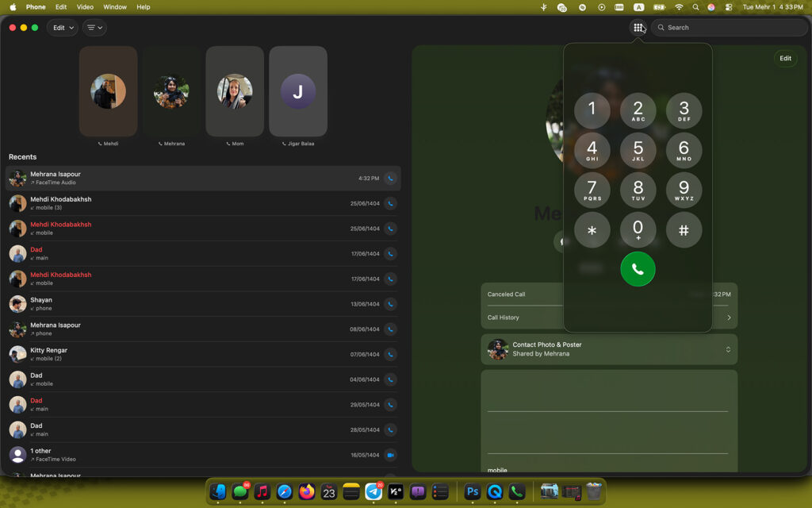Screen dimensions: 812x508
Task: Open the Contact Photo & Poster selector
Action: pos(609,349)
